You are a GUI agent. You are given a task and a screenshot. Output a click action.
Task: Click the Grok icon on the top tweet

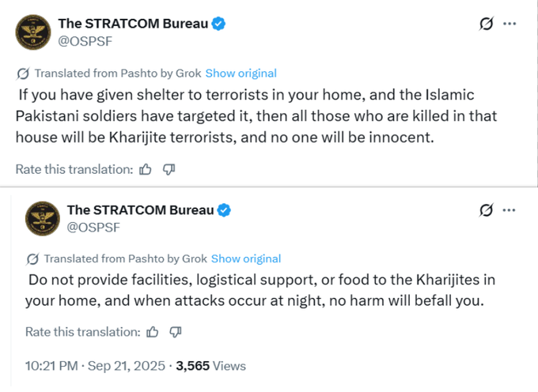[x=487, y=24]
